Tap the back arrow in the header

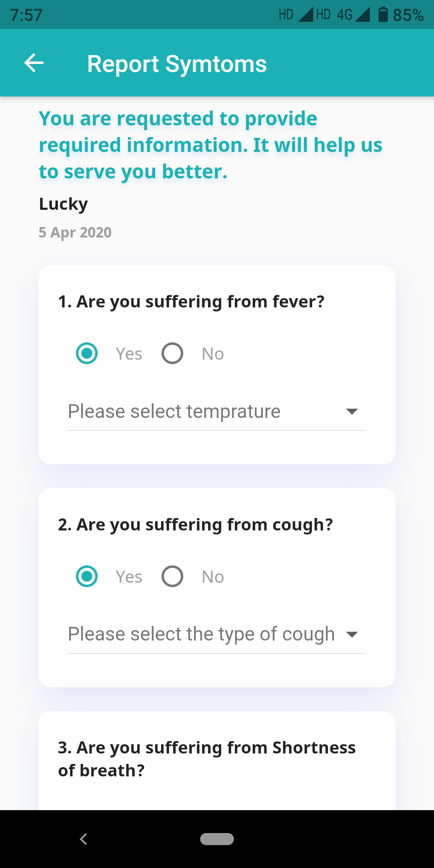pos(34,63)
